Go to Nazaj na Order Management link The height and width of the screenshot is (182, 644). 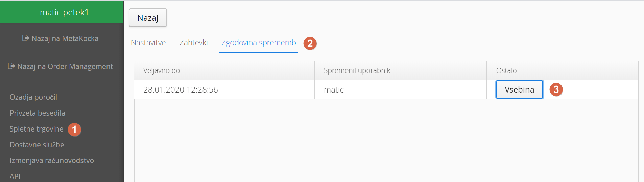[61, 66]
